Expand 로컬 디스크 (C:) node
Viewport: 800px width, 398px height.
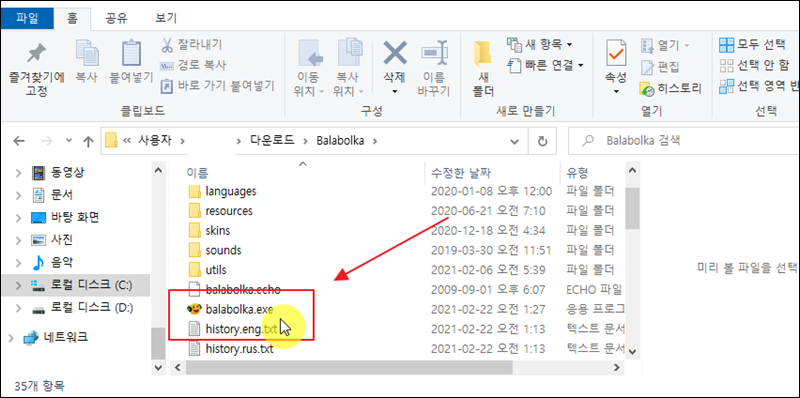click(x=18, y=285)
